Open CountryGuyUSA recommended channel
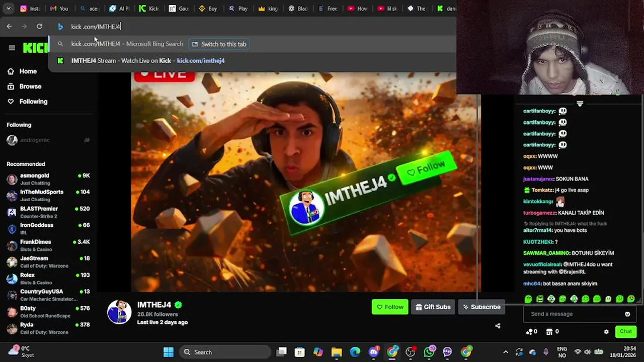 click(x=48, y=295)
